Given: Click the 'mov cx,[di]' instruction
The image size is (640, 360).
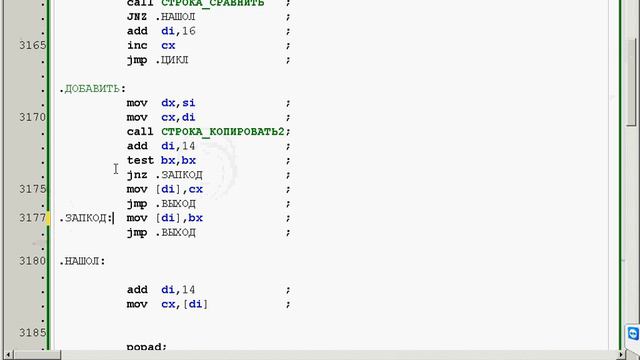Looking at the screenshot, I should point(167,304).
